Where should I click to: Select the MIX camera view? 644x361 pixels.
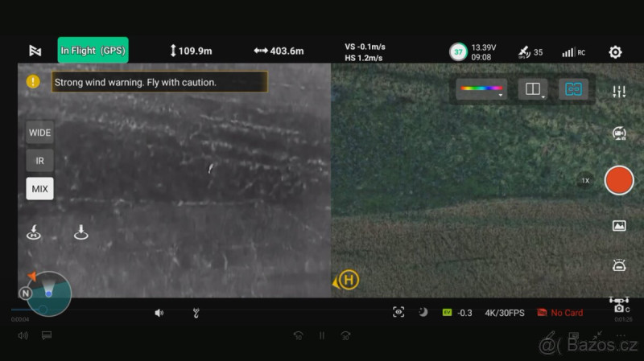click(39, 189)
